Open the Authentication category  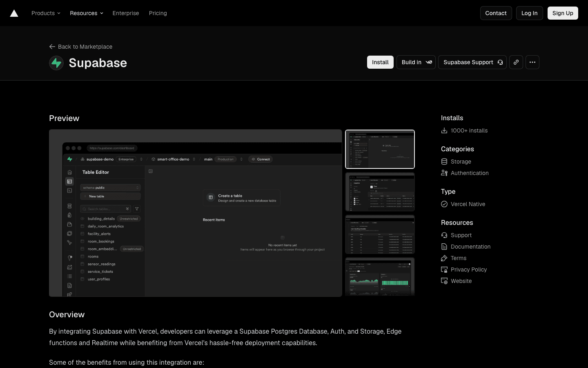[465, 173]
